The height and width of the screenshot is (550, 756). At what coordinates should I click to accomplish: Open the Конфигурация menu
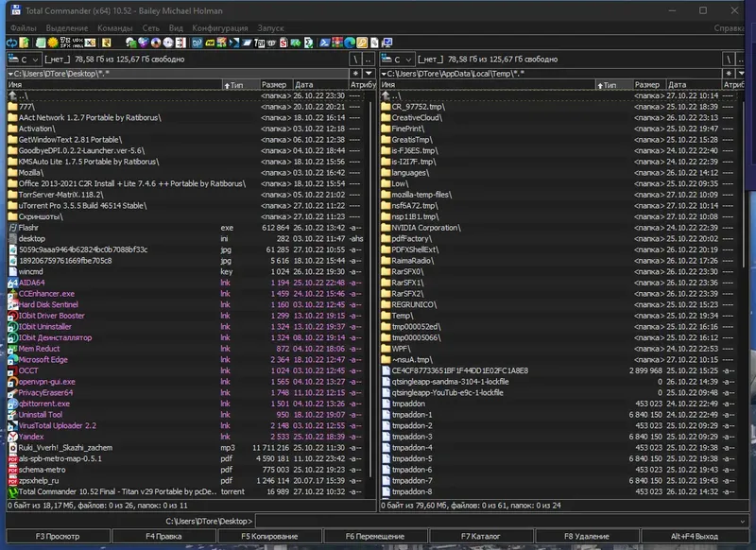click(x=219, y=28)
